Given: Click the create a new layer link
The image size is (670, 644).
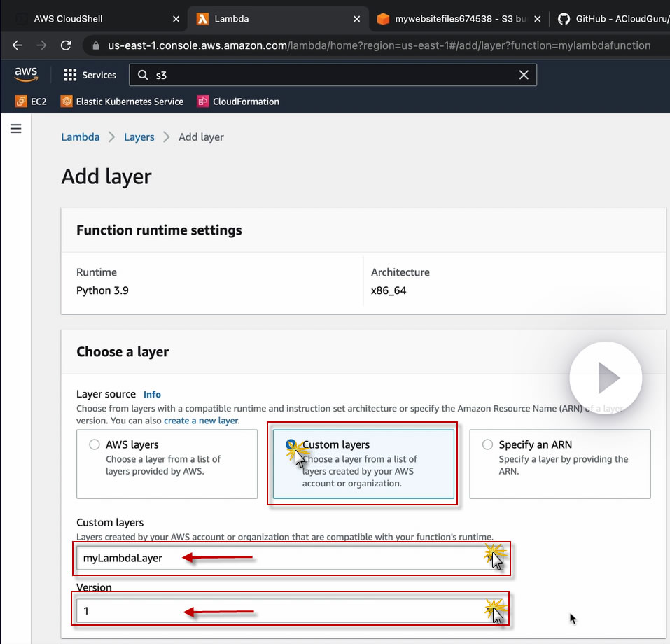Looking at the screenshot, I should click(201, 421).
